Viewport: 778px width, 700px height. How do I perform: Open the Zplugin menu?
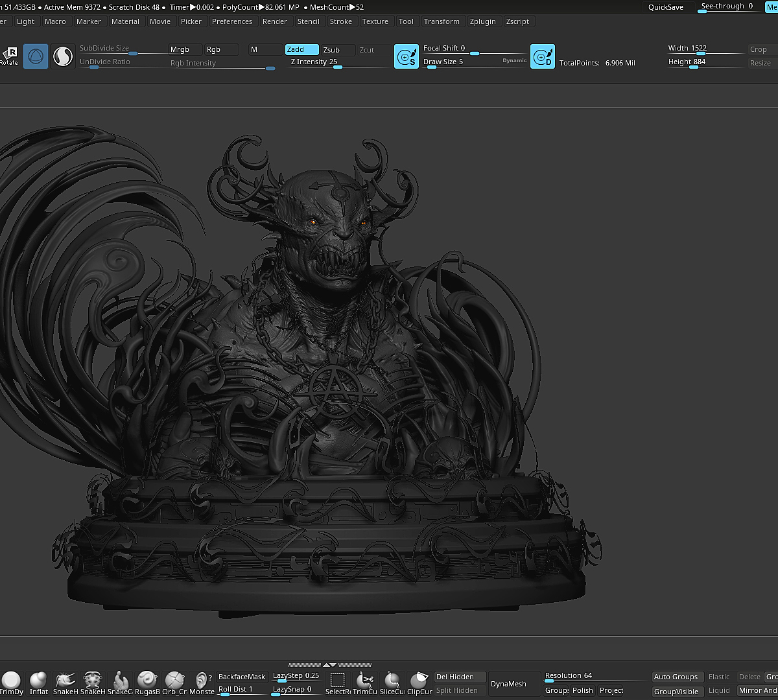tap(483, 21)
